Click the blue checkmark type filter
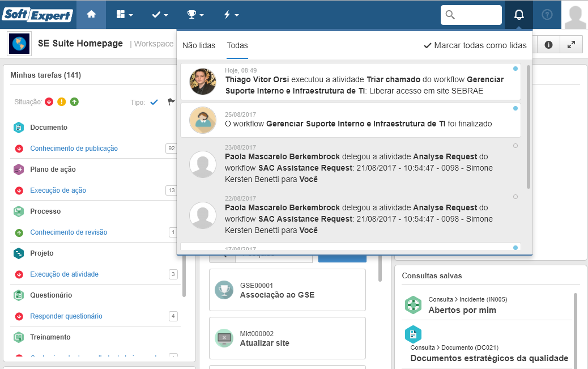Image resolution: width=588 pixels, height=369 pixels. [154, 102]
